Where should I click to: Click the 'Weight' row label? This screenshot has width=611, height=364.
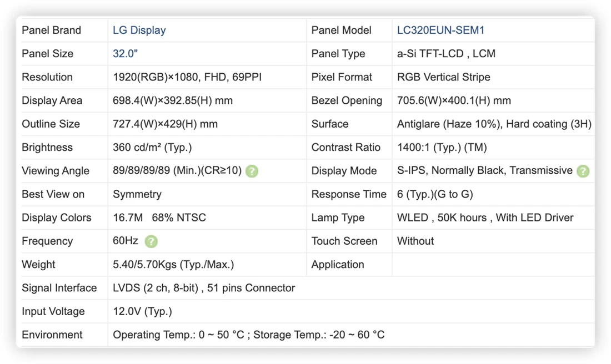click(38, 265)
